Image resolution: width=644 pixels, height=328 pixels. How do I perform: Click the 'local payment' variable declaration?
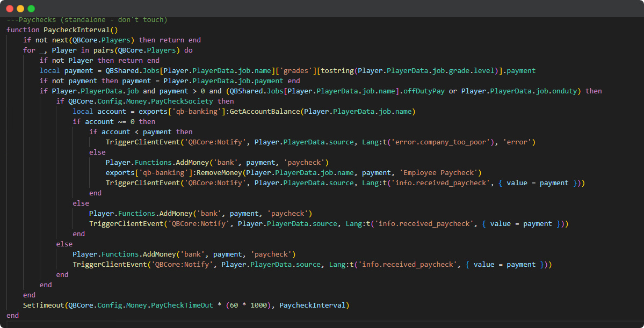pos(66,71)
